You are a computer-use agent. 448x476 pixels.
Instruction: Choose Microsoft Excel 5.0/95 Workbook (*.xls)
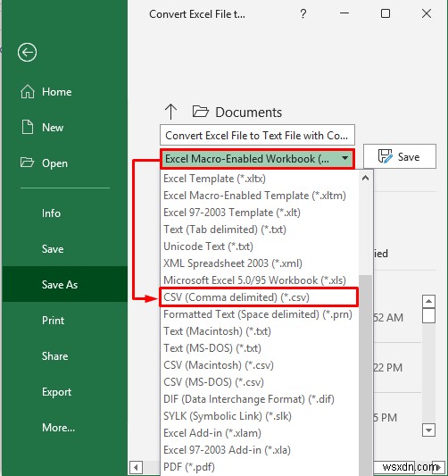point(259,280)
